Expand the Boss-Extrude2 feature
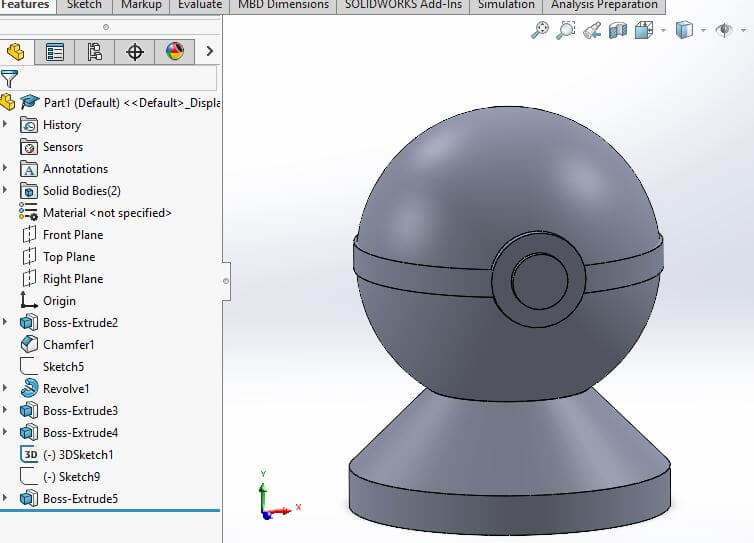This screenshot has width=754, height=543. (5, 322)
